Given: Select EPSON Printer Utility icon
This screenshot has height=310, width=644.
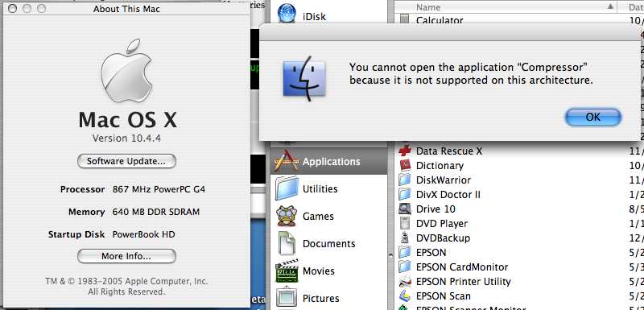Looking at the screenshot, I should pos(405,281).
